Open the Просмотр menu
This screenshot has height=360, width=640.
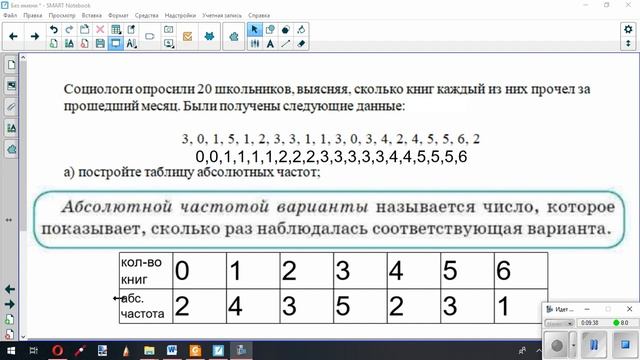(62, 16)
